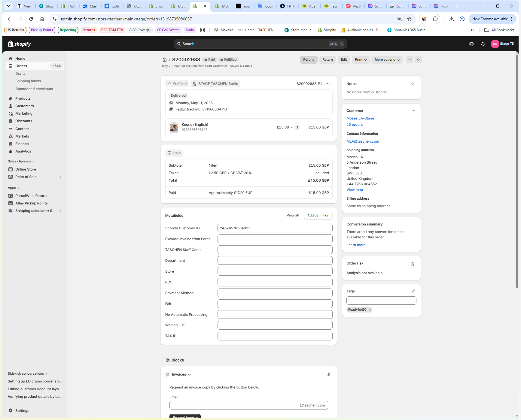
Task: Click the browser home button
Action: 42,19
